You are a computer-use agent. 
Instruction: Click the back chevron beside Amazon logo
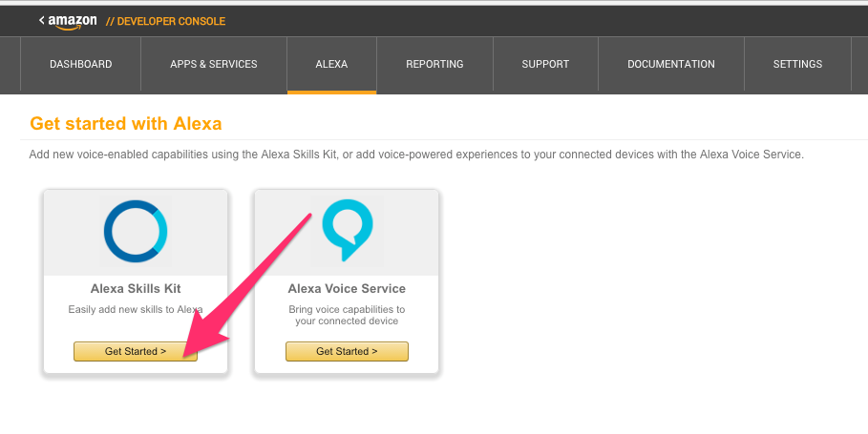click(x=41, y=20)
